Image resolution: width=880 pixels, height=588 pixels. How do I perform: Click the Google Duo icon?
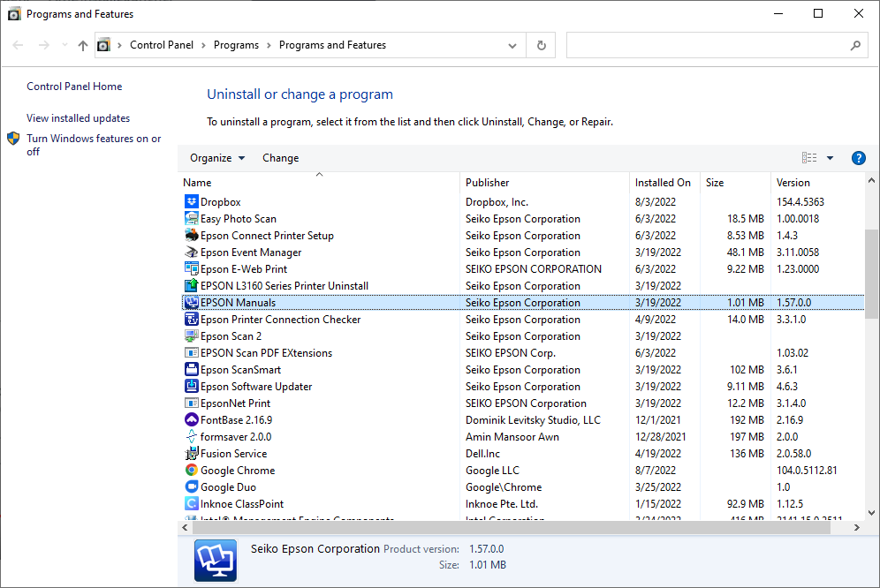[x=192, y=487]
